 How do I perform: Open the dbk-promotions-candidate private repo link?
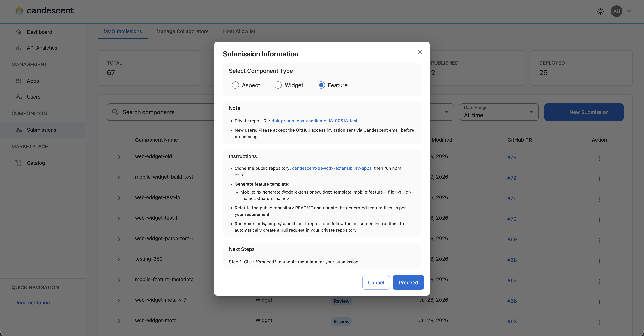(314, 121)
